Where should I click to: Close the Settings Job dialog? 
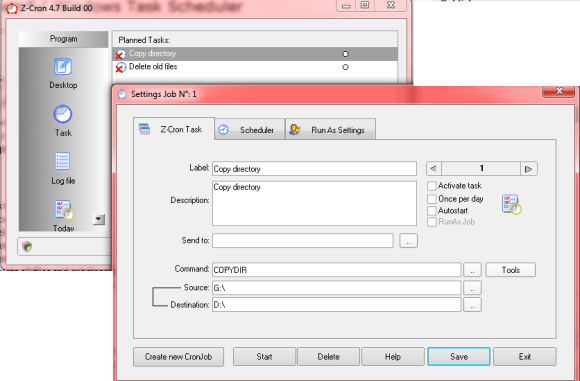click(559, 91)
